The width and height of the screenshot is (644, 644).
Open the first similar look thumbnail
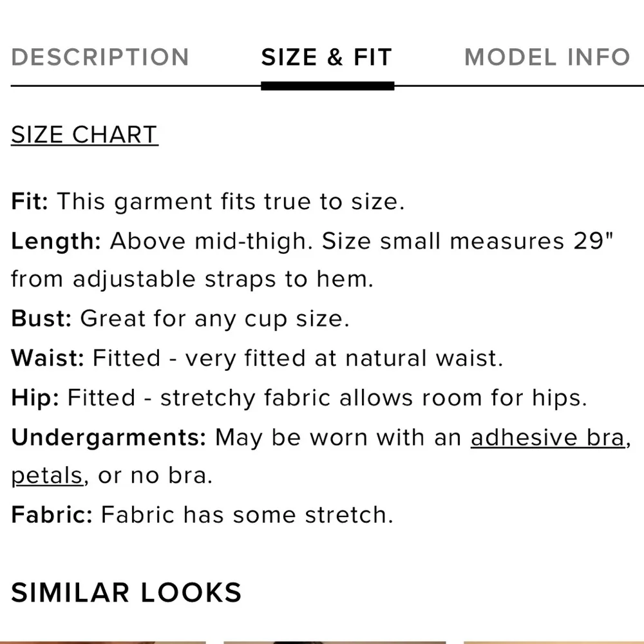click(x=103, y=641)
